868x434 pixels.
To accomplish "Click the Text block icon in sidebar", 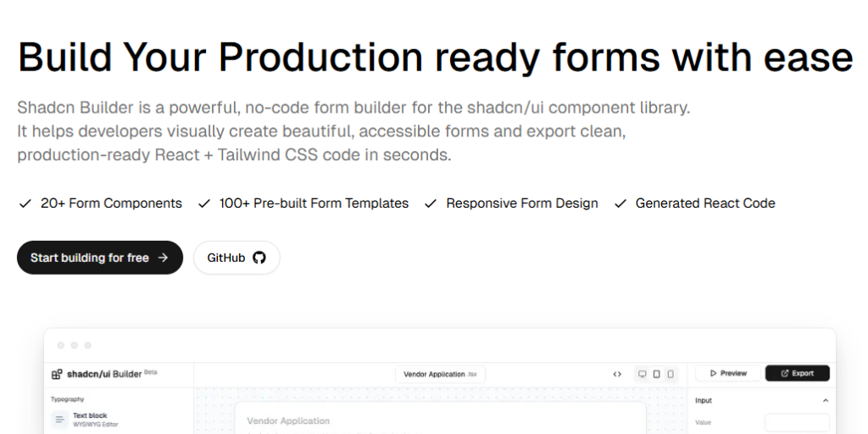I will [60, 420].
